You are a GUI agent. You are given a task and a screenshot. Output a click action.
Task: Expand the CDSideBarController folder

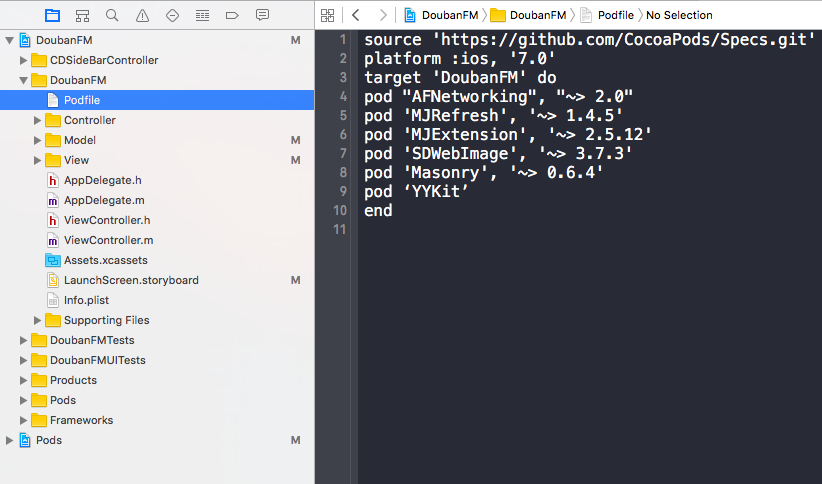(x=23, y=60)
